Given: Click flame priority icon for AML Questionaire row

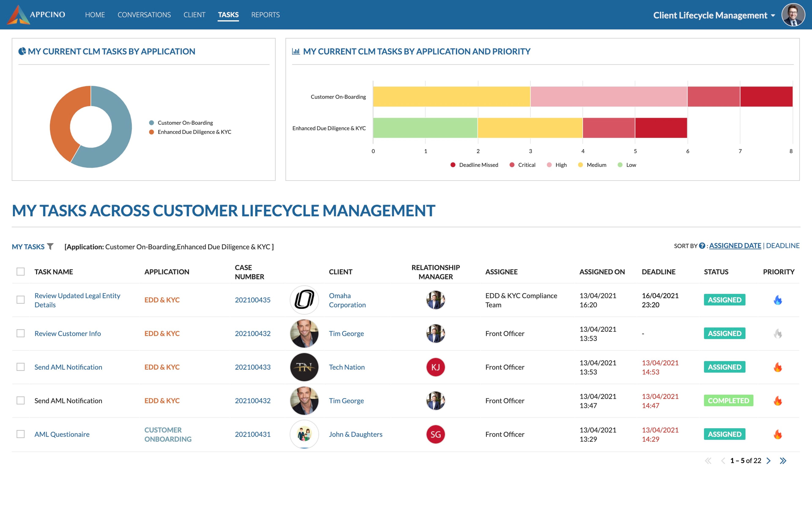Looking at the screenshot, I should click(x=778, y=434).
